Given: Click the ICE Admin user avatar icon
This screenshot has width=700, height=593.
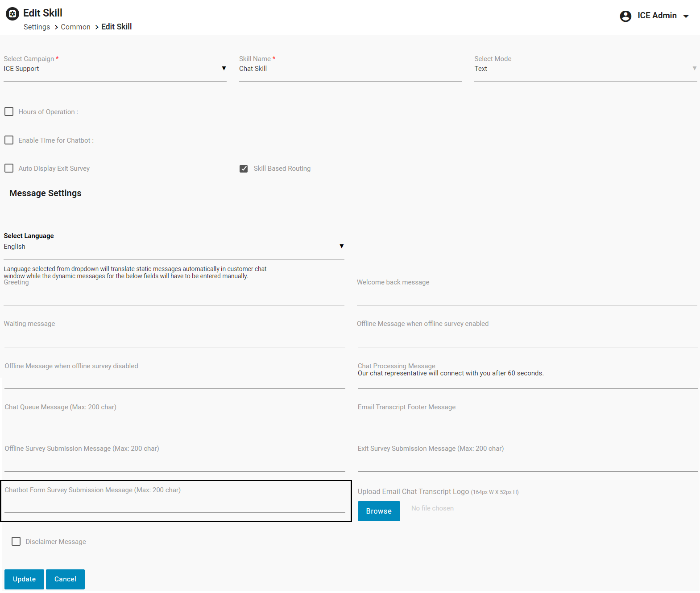Looking at the screenshot, I should click(x=625, y=16).
